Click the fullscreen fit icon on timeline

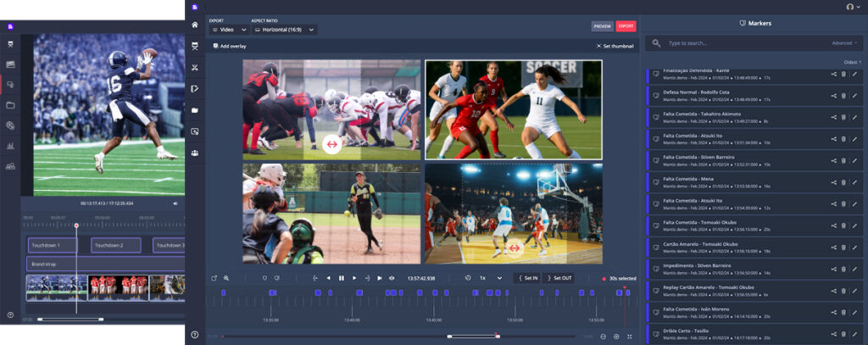click(x=629, y=337)
